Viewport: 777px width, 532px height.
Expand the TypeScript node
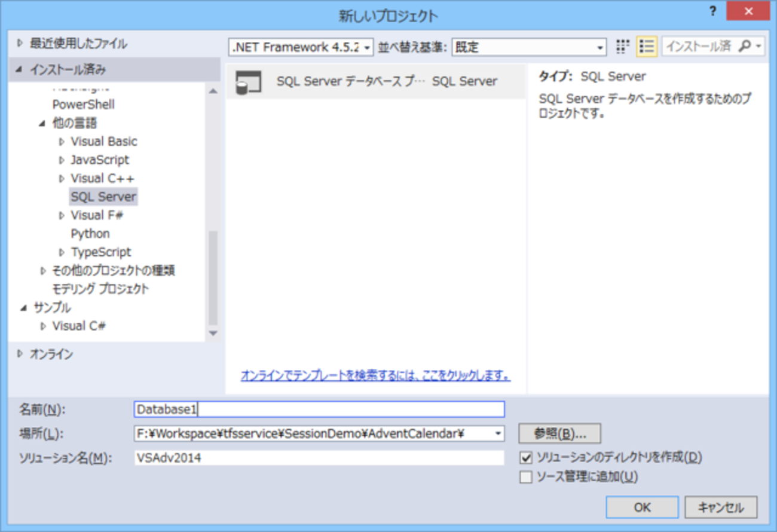(x=61, y=253)
